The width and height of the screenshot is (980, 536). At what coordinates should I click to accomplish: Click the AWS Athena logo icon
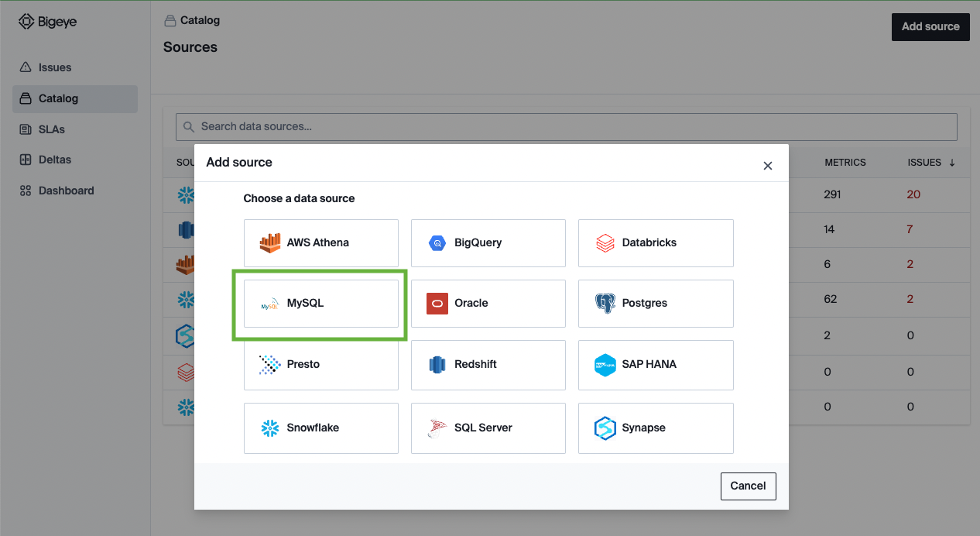(x=269, y=242)
